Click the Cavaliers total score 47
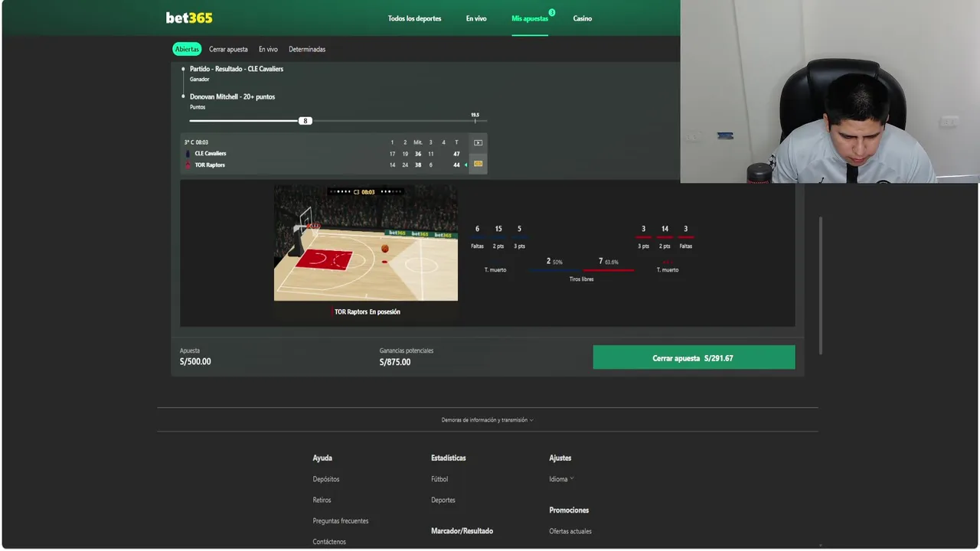980x551 pixels. click(x=456, y=154)
